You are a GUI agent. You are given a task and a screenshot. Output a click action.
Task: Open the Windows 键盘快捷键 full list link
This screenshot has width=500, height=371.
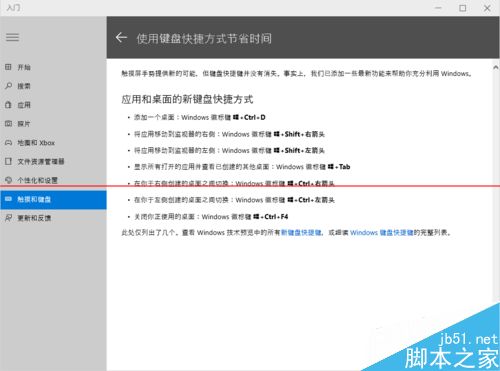point(382,232)
